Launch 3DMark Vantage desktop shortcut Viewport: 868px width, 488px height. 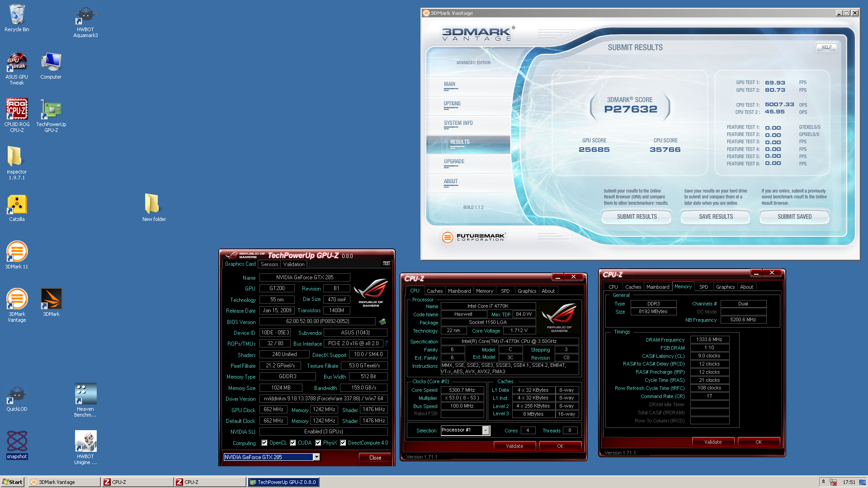pos(17,305)
